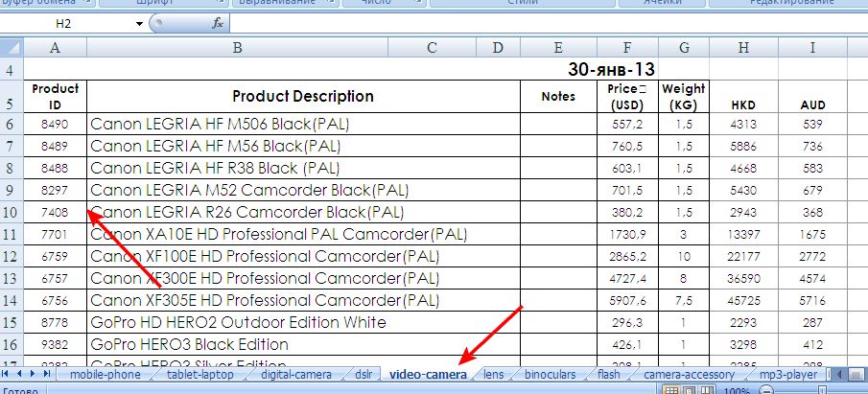Go to first sheet tab arrow
868x394 pixels.
pos(5,374)
